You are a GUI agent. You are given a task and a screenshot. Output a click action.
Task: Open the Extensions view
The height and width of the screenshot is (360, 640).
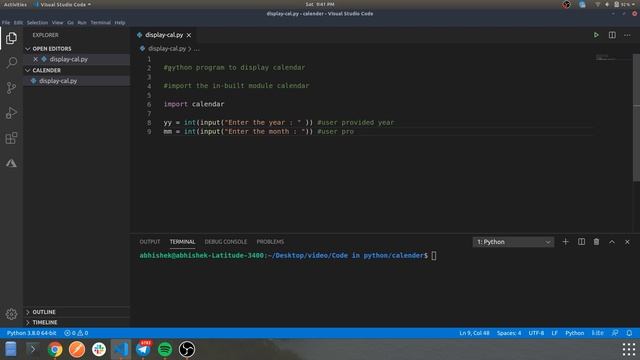tap(11, 138)
